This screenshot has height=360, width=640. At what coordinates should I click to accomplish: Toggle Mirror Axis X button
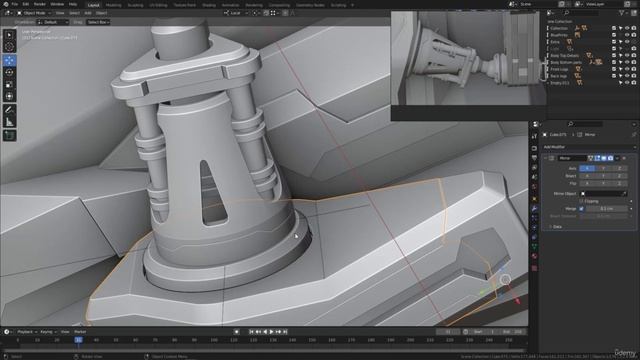pos(587,168)
